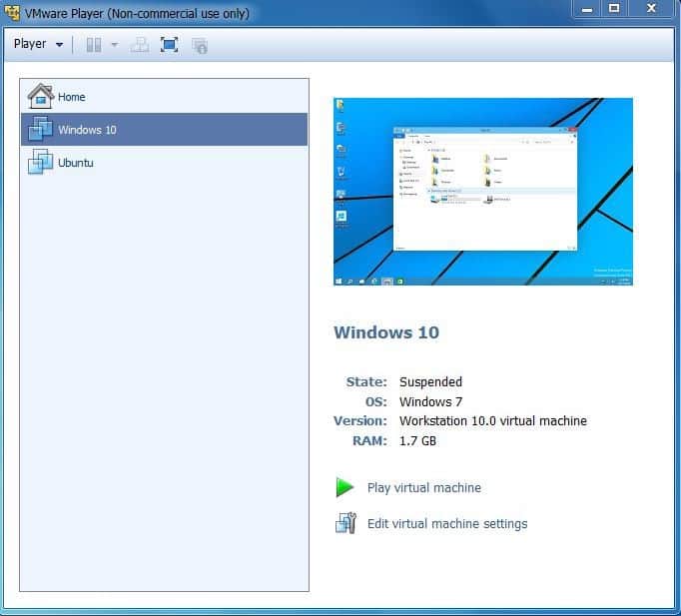
Task: Click the Send Ctrl+Alt+Del toolbar icon
Action: 140,45
